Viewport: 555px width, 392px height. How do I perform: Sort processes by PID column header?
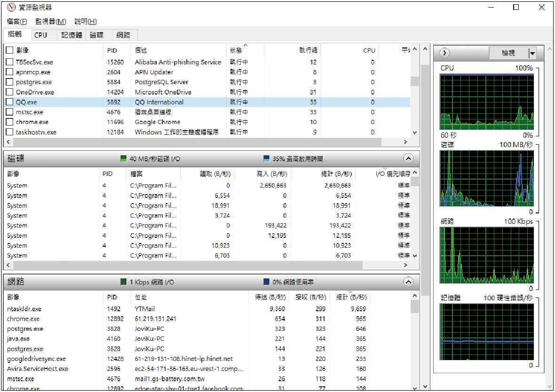pos(117,50)
